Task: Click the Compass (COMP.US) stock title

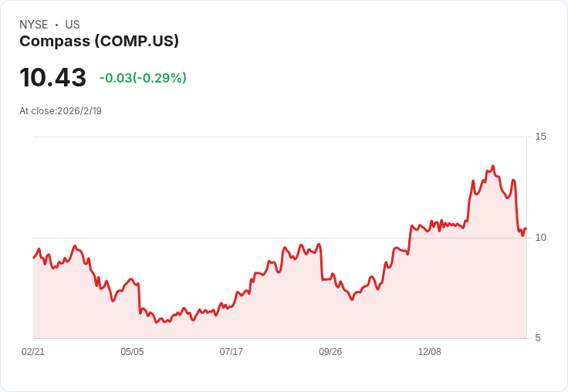Action: coord(99,41)
